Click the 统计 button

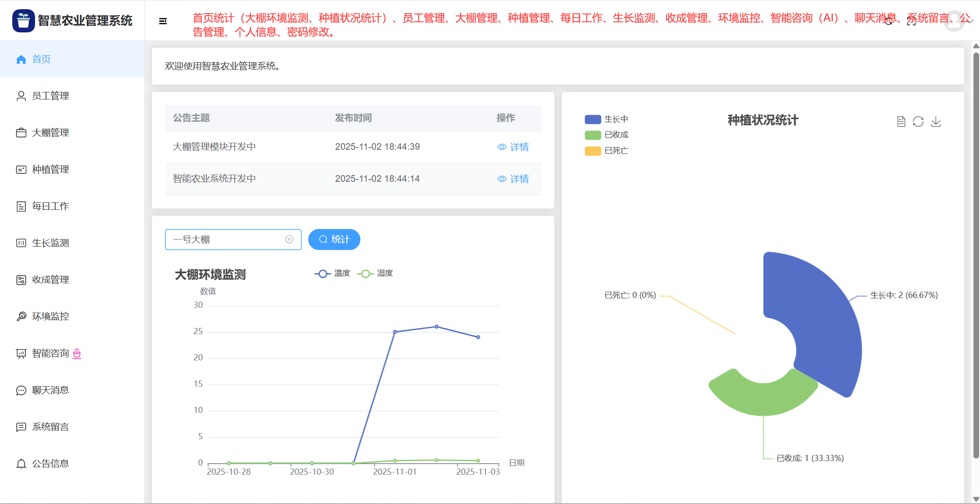click(x=334, y=240)
